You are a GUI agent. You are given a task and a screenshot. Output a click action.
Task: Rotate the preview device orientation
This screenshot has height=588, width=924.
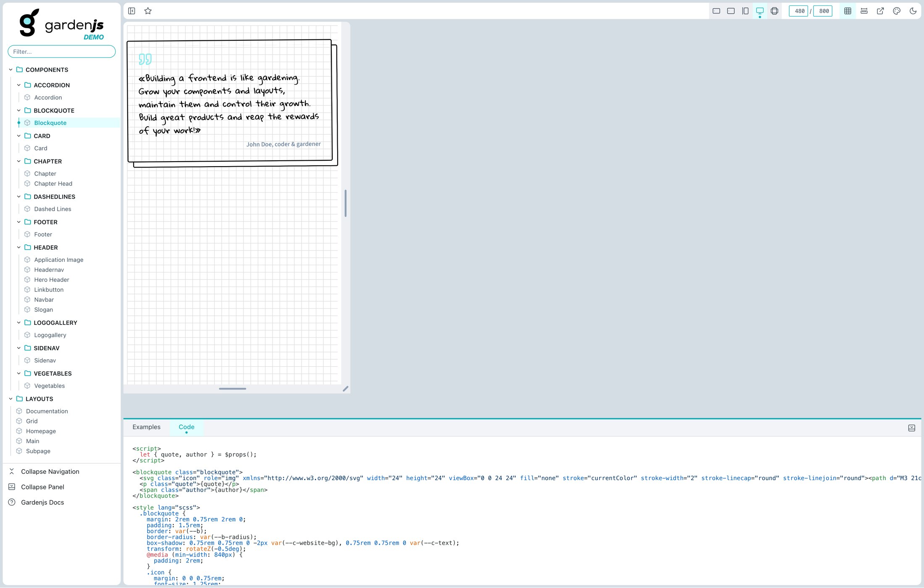[774, 11]
